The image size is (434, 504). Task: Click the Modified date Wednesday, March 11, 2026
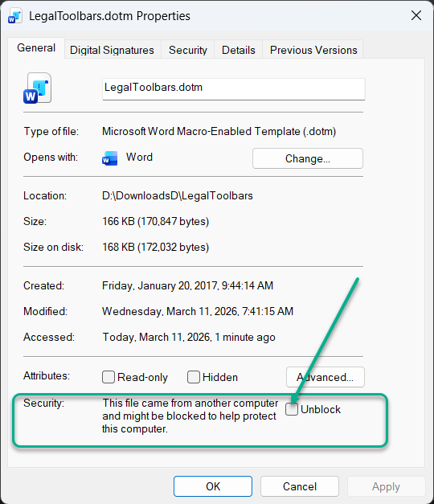tap(198, 311)
